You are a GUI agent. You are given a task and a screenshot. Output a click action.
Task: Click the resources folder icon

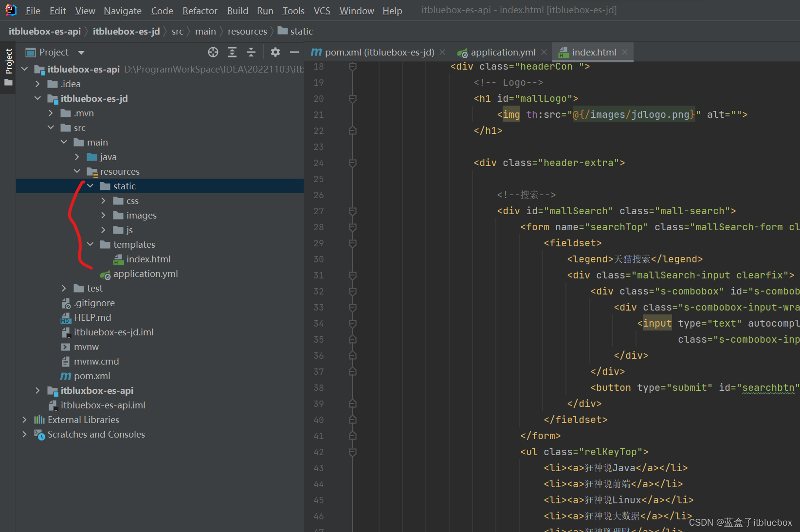coord(92,171)
